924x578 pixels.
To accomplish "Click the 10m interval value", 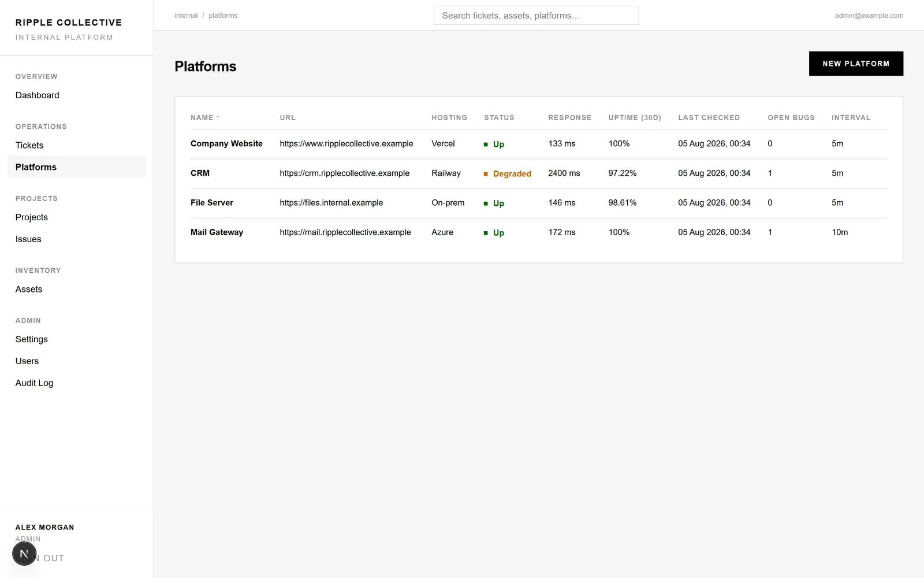I will [840, 232].
